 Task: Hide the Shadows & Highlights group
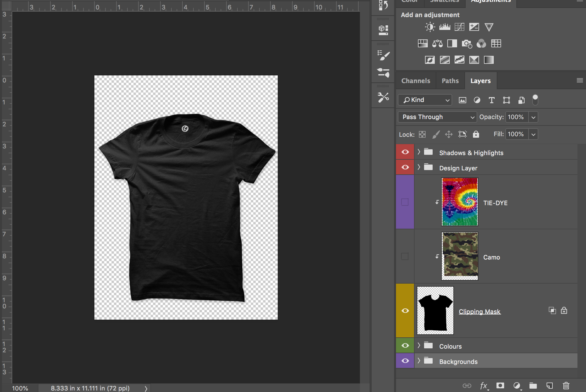point(405,152)
